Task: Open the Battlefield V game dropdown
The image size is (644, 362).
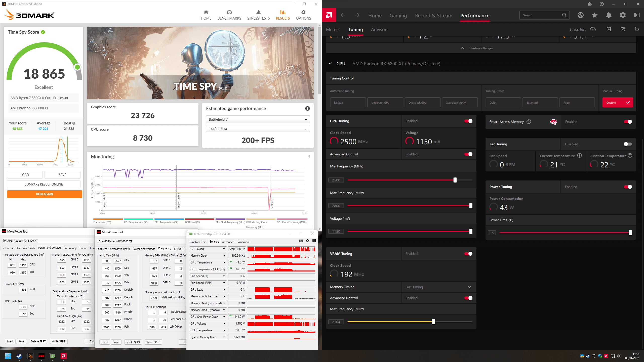Action: 258,119
